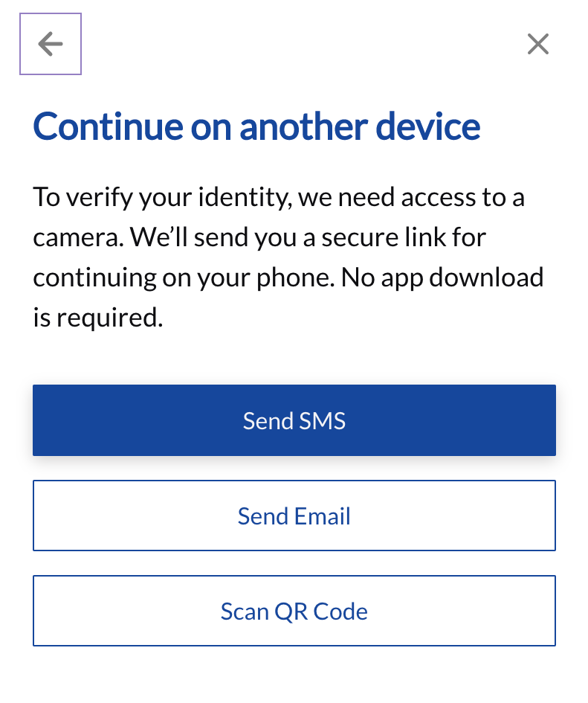Click the focused back navigation button
This screenshot has height=703, width=588.
point(51,44)
